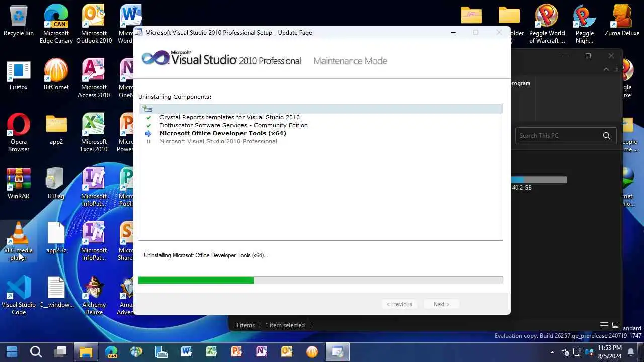Open Microsoft Excel 2010 desktop shortcut
Image resolution: width=644 pixels, height=362 pixels.
tap(94, 133)
